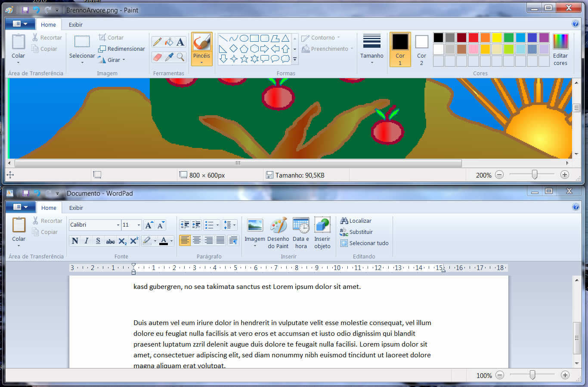Select the Magnifier tool in Paint
The width and height of the screenshot is (588, 387).
[x=181, y=57]
